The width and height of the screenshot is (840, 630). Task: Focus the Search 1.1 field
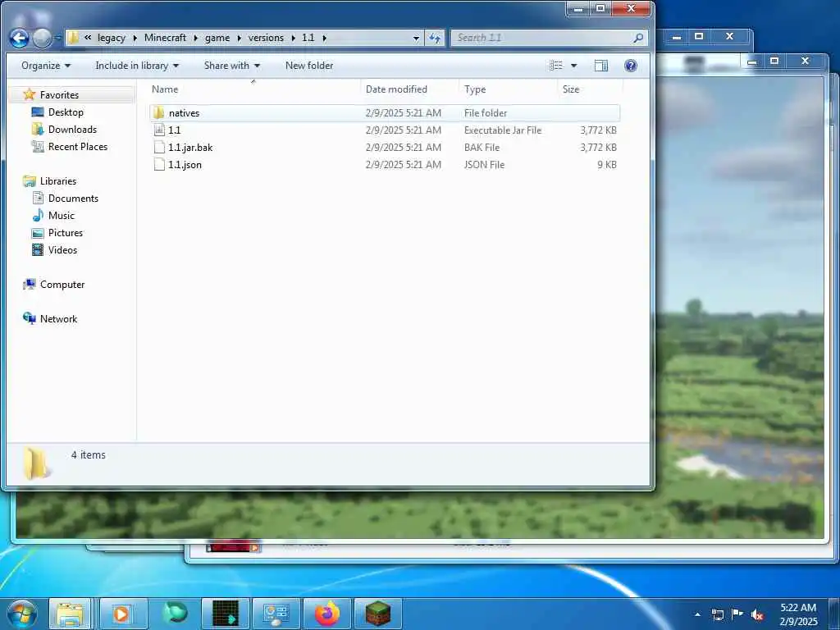click(x=549, y=38)
